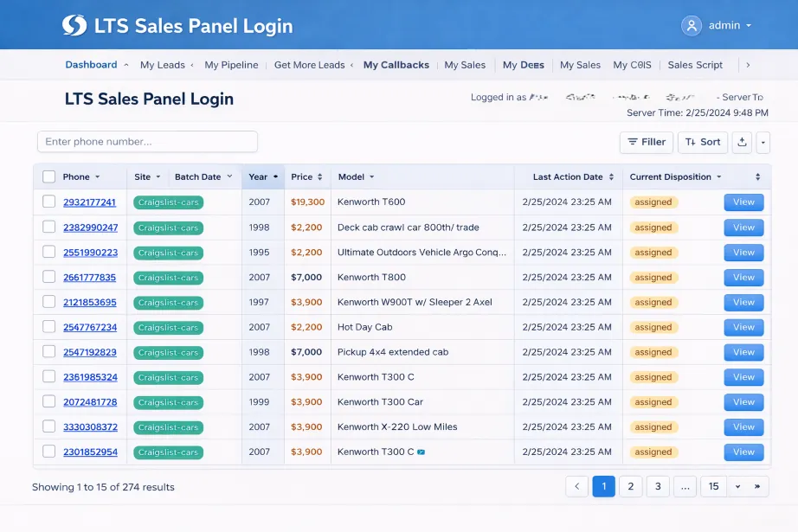Check the row for 3330308372
This screenshot has width=798, height=532.
48,426
